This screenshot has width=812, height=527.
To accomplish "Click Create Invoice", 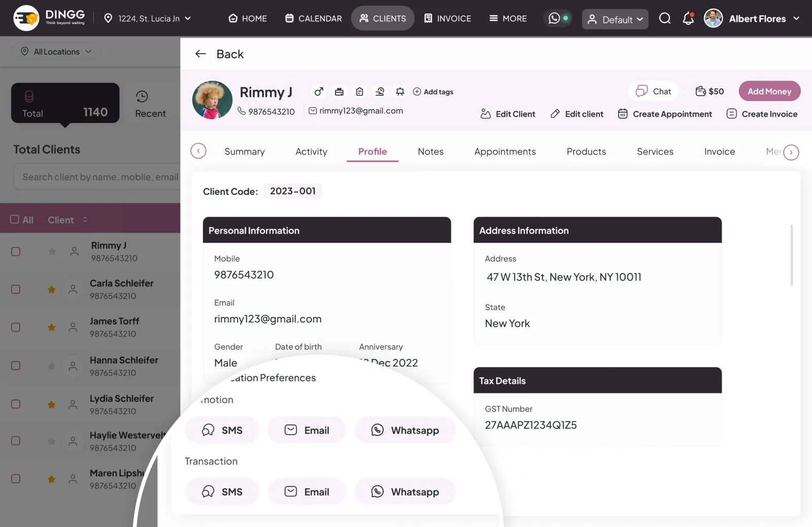I will pos(762,114).
